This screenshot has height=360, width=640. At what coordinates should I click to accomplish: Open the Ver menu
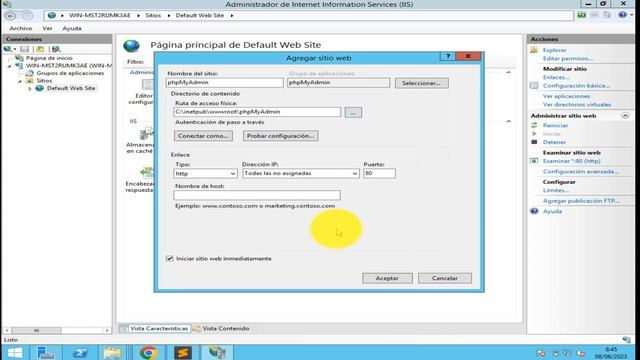(x=47, y=28)
